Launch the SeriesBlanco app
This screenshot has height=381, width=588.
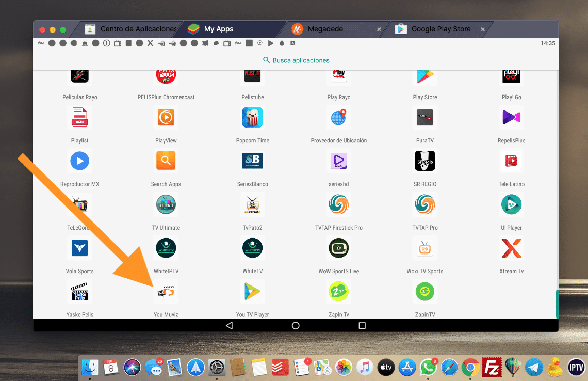click(253, 161)
